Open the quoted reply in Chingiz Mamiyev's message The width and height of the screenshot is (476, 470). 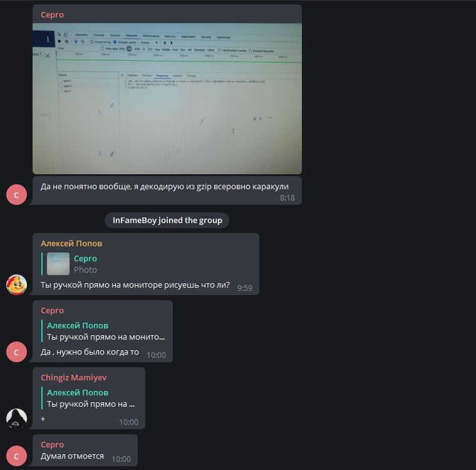pos(90,399)
